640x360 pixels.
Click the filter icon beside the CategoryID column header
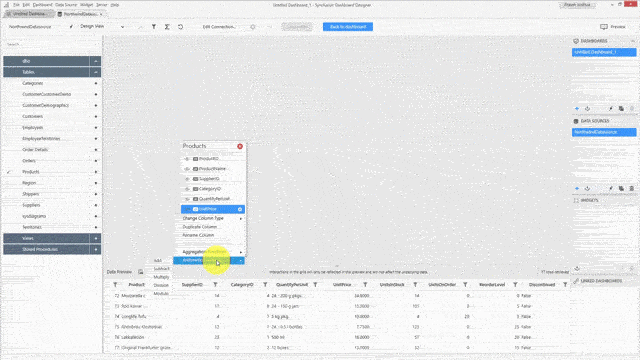(x=265, y=284)
